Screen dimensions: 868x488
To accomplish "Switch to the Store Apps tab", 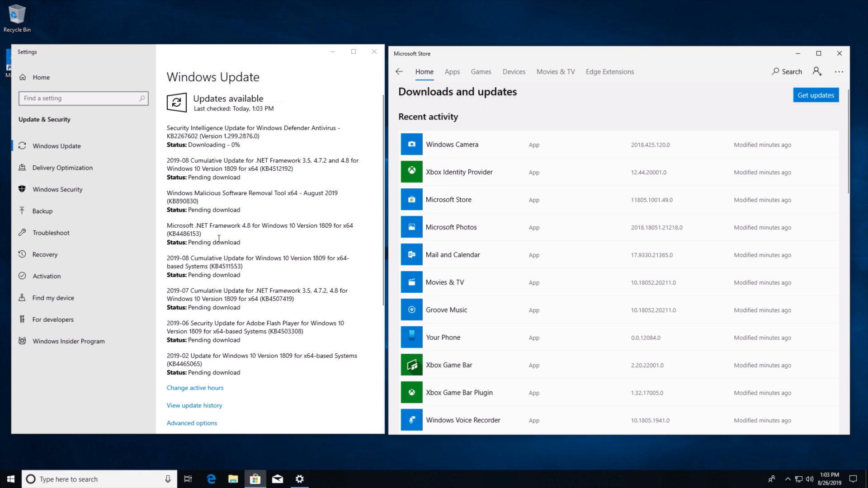I will pyautogui.click(x=452, y=72).
